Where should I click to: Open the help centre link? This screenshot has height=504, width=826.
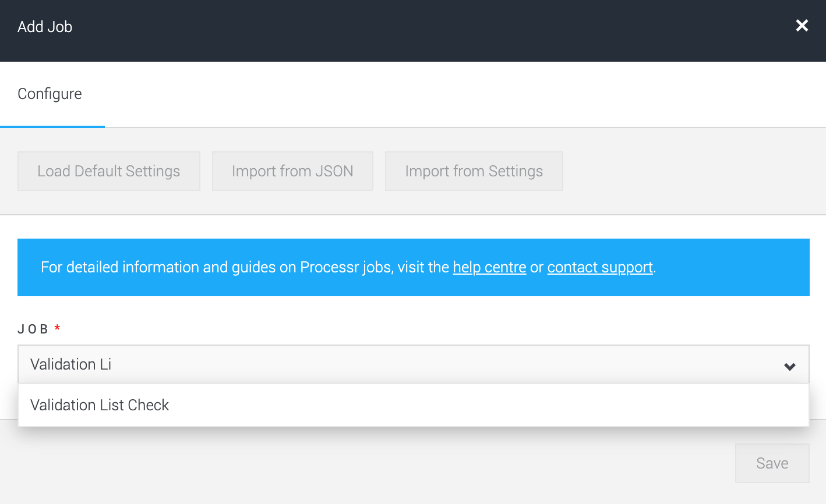489,267
